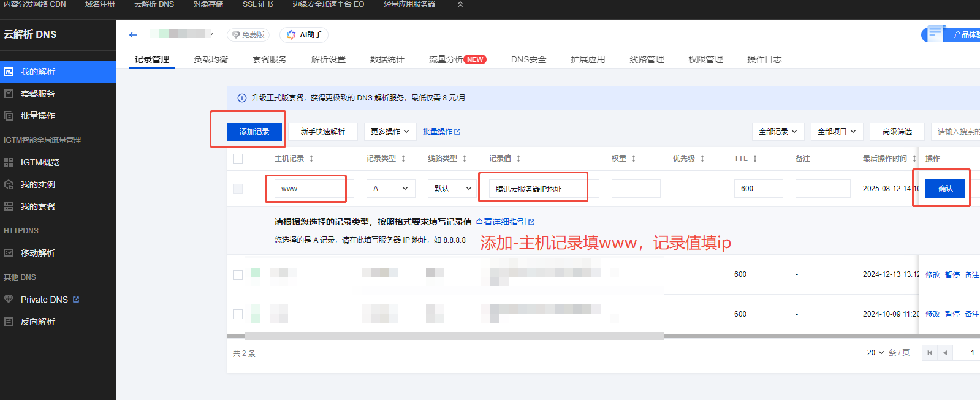Switch to 操作日志 tab
This screenshot has height=400, width=980.
[x=764, y=59]
